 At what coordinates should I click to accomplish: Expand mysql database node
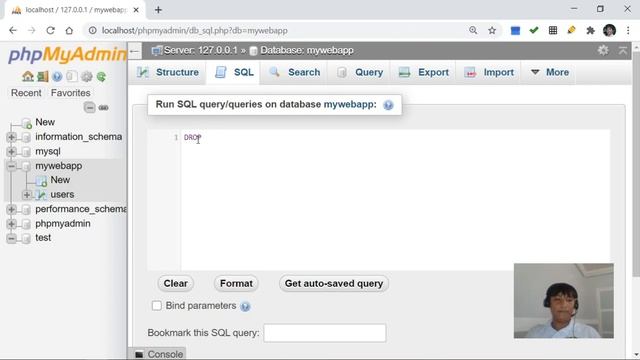click(11, 151)
